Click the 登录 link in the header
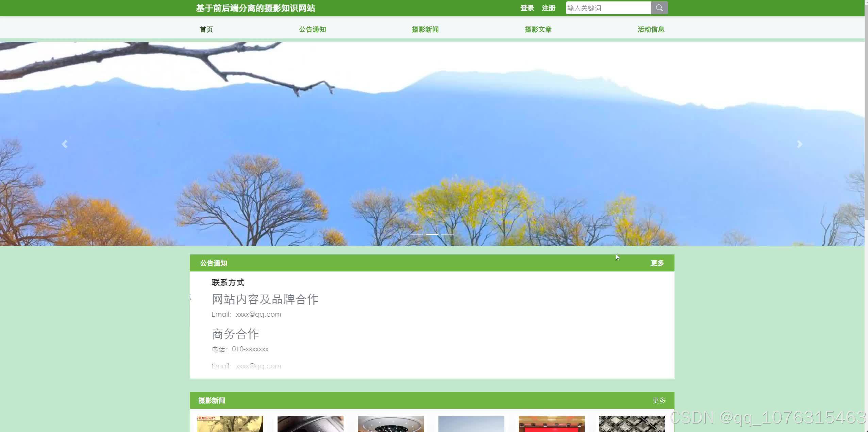This screenshot has height=432, width=868. coord(527,7)
